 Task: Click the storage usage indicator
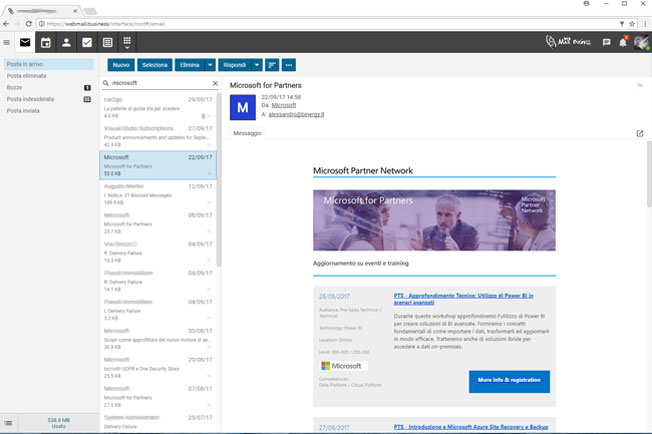[59, 423]
